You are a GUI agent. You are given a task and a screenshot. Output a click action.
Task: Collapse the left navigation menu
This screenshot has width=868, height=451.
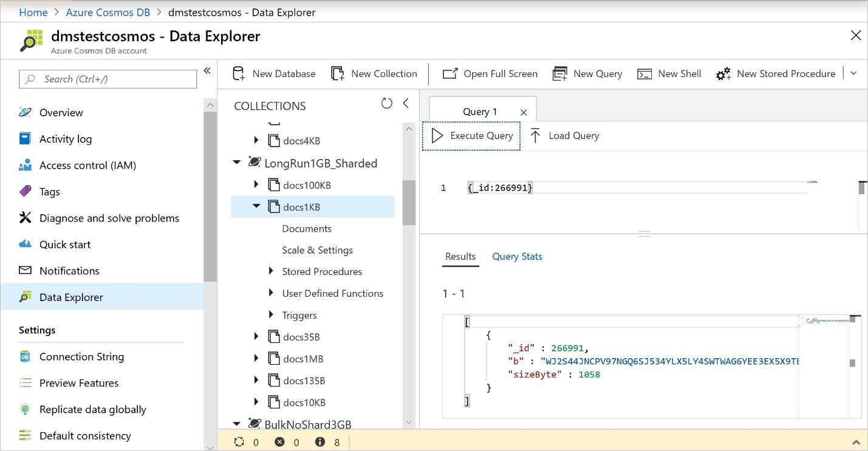coord(207,71)
